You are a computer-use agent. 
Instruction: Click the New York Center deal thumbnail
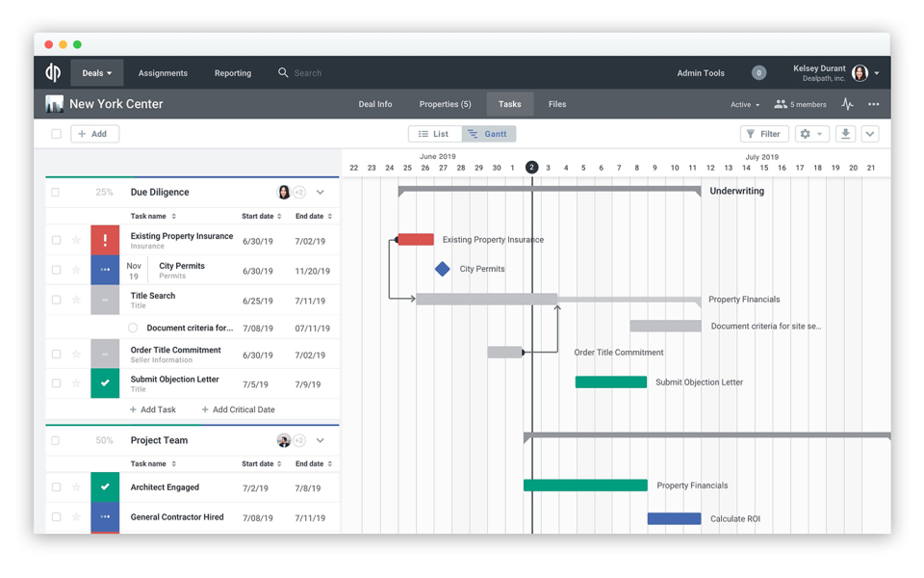(54, 104)
